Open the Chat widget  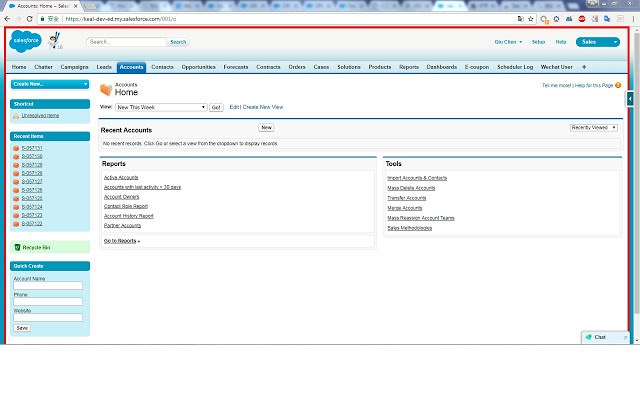point(604,337)
